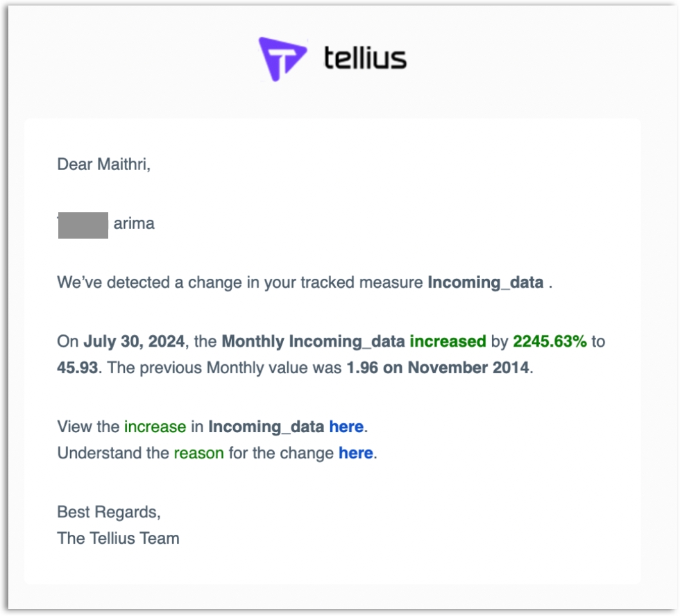Click "The Tellius Team" signature
This screenshot has width=680, height=616.
coord(118,538)
